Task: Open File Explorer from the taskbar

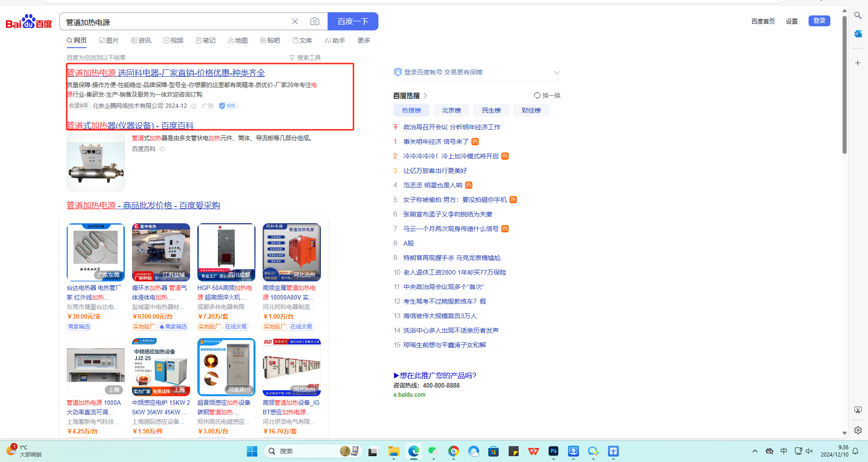Action: (x=393, y=451)
